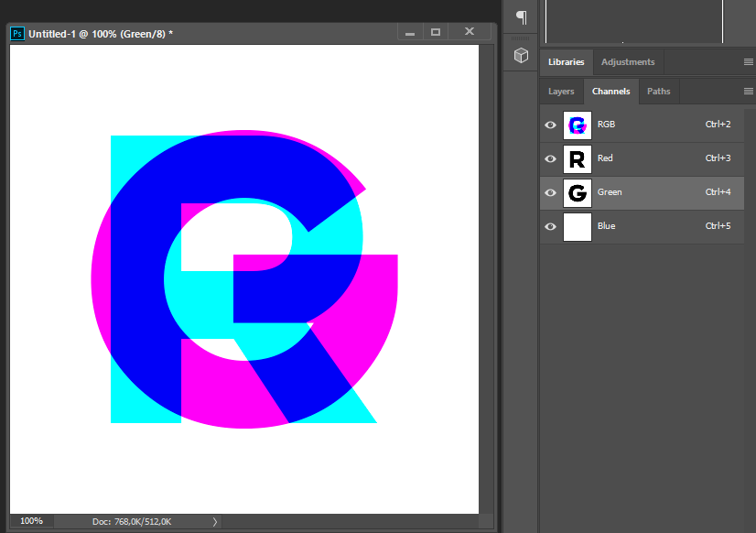Hide the Red channel using its eye icon
The width and height of the screenshot is (756, 533).
coord(550,158)
